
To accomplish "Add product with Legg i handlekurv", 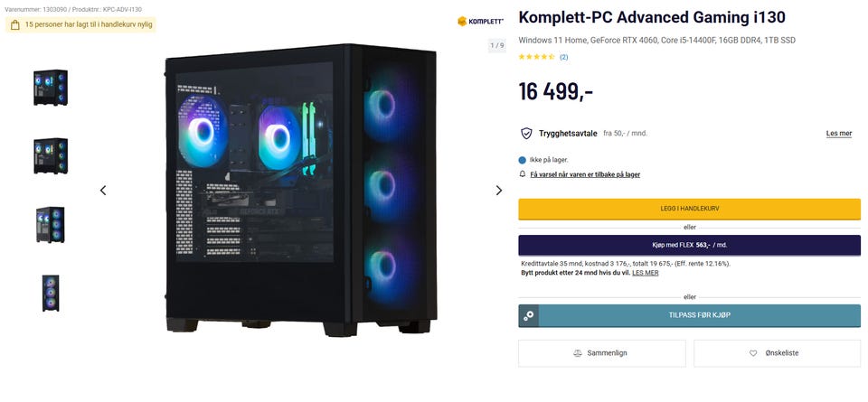I will click(689, 209).
